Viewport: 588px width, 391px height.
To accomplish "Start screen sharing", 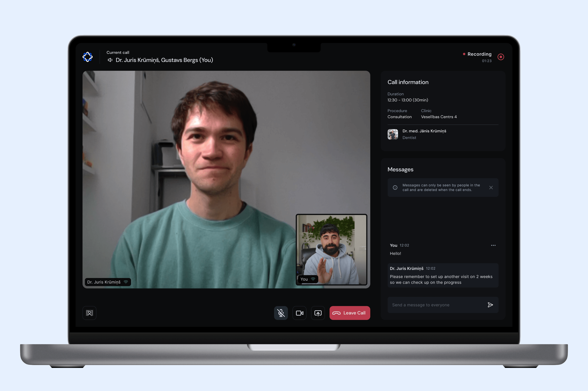I will point(318,313).
